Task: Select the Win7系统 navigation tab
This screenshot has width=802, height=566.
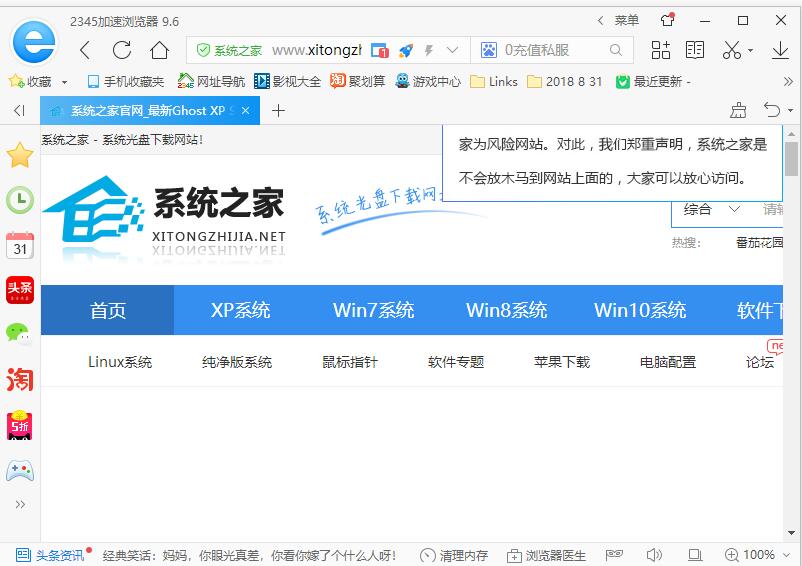Action: click(x=373, y=310)
